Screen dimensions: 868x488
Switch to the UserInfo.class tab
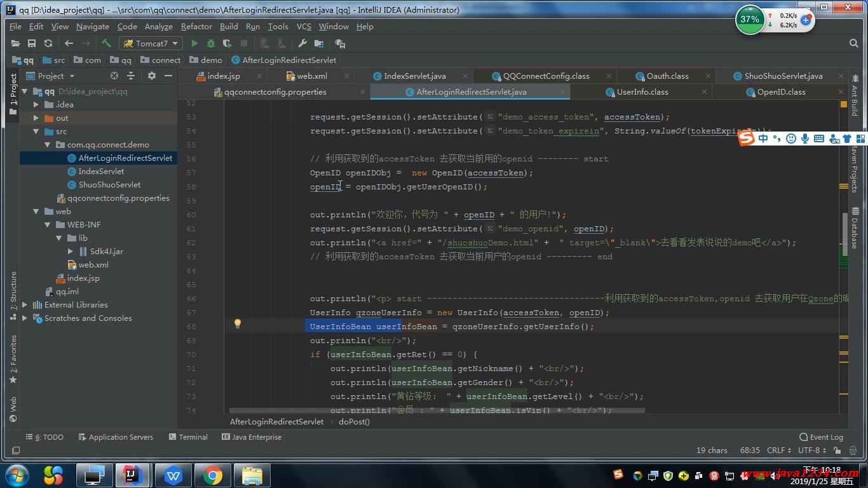(642, 92)
